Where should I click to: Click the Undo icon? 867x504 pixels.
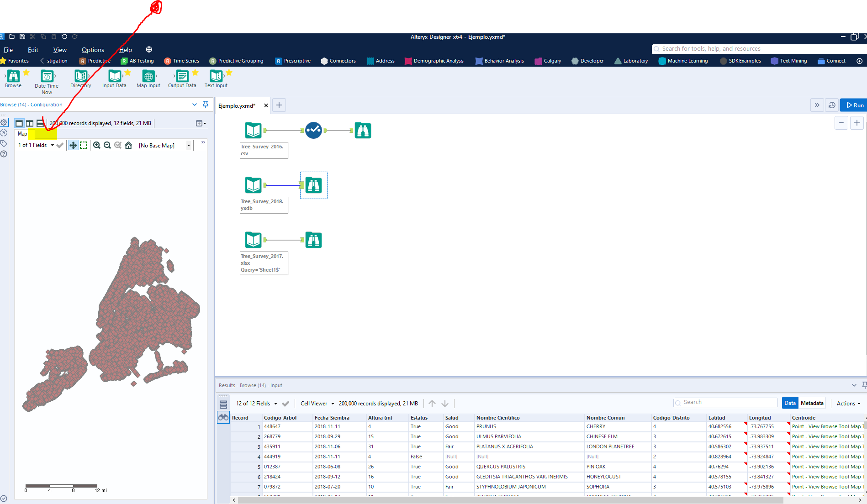[x=64, y=37]
